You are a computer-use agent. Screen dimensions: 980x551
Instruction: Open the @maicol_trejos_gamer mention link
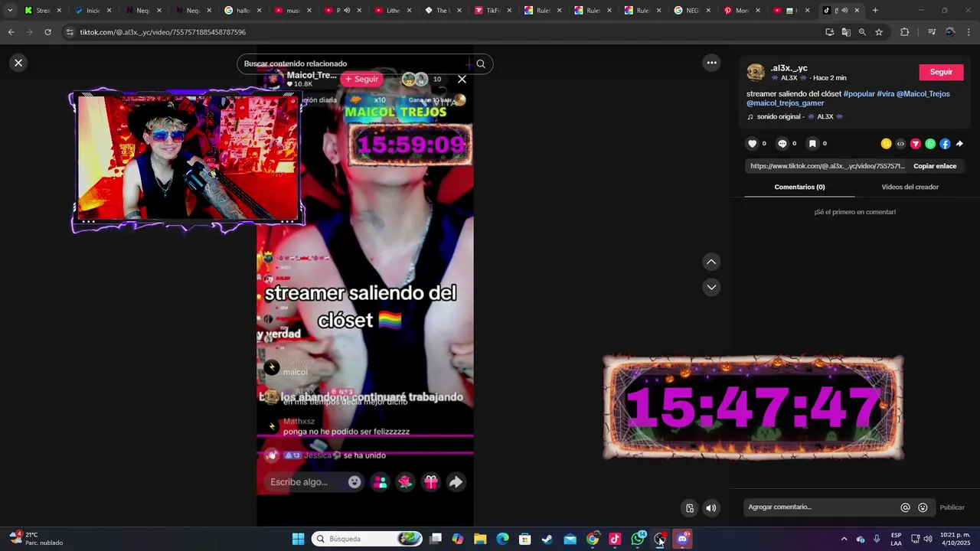[x=786, y=103]
